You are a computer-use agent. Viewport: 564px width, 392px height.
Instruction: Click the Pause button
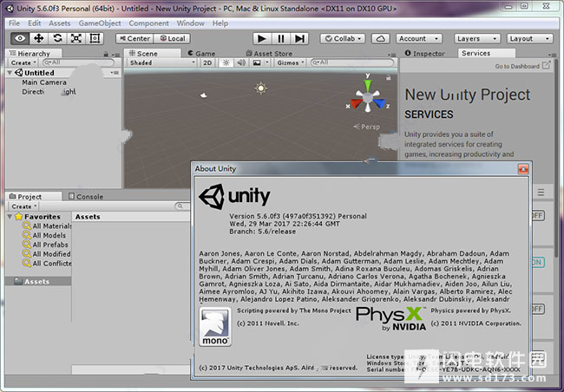[281, 38]
